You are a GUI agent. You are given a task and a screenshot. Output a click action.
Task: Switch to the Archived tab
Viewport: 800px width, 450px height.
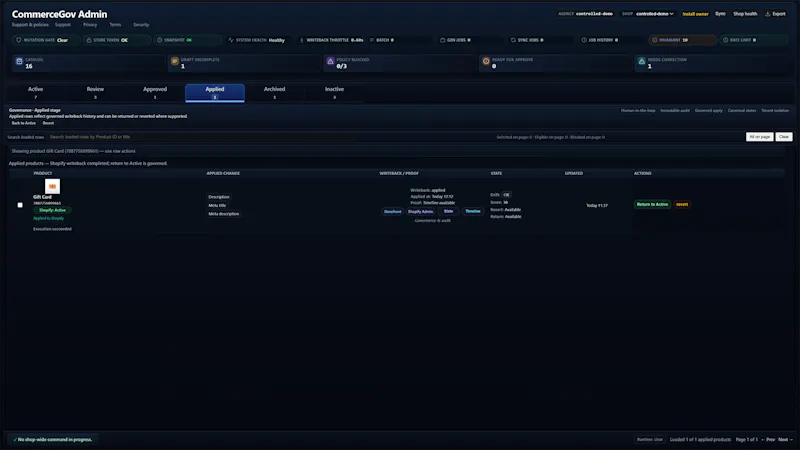(274, 92)
